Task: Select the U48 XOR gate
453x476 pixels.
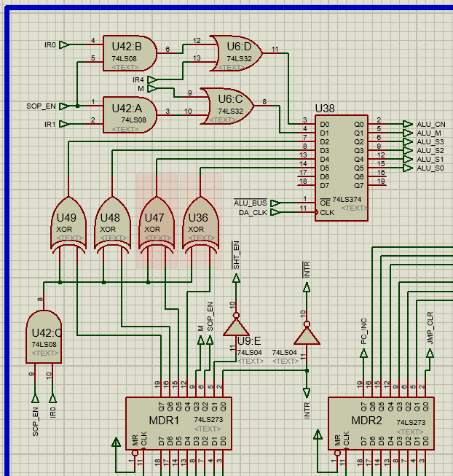Action: pyautogui.click(x=112, y=225)
